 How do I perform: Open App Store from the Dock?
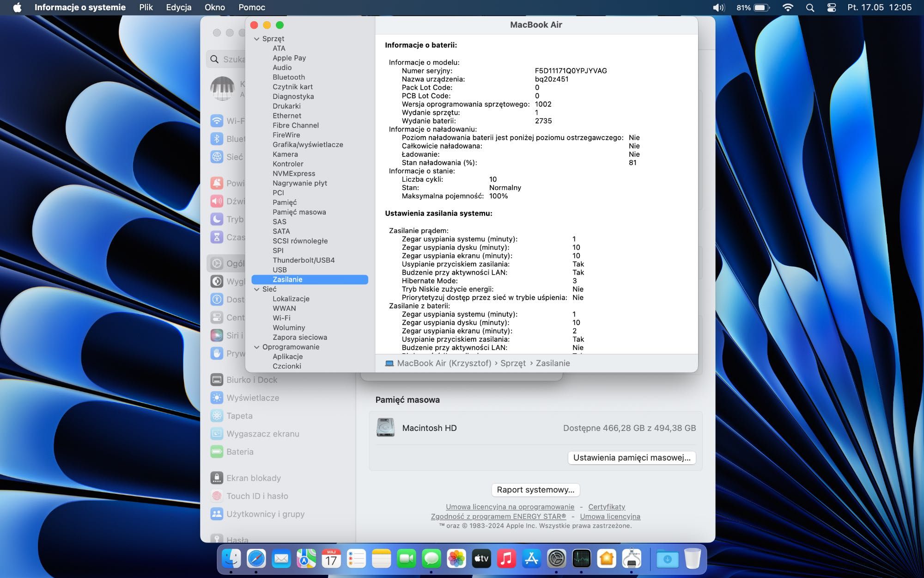pyautogui.click(x=531, y=559)
